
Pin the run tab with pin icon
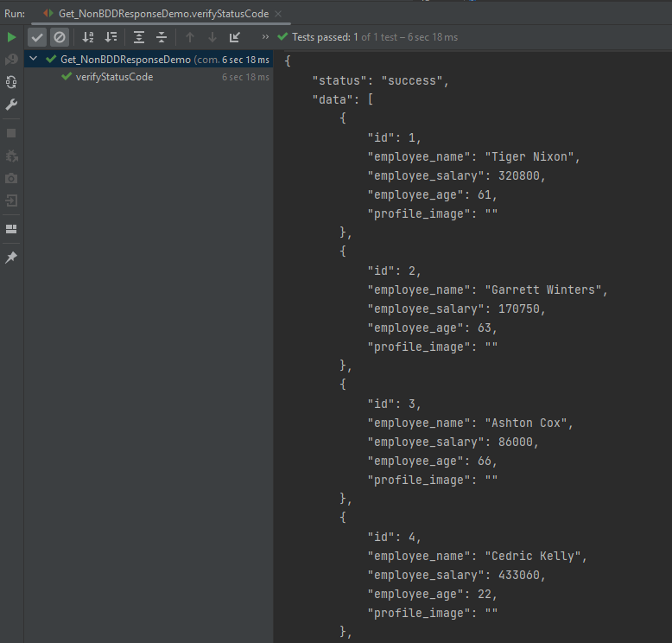[11, 258]
